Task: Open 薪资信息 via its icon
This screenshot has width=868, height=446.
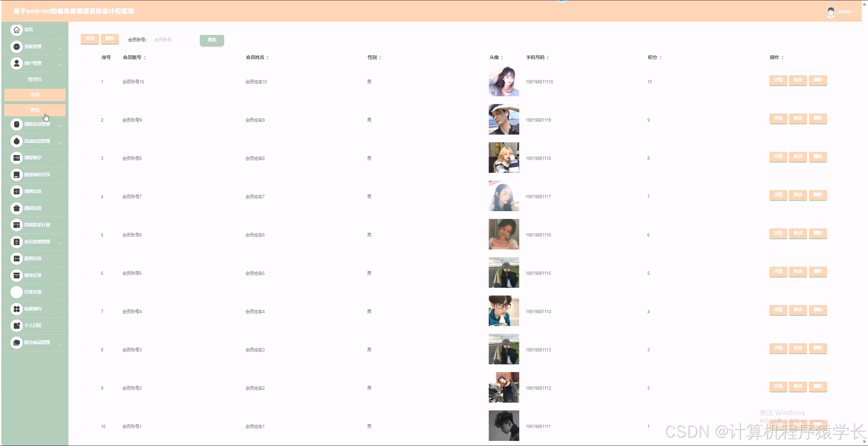Action: point(16,258)
